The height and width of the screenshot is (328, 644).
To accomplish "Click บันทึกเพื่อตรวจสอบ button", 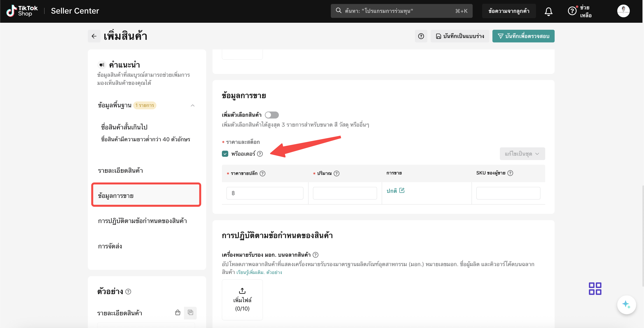I will 523,36.
